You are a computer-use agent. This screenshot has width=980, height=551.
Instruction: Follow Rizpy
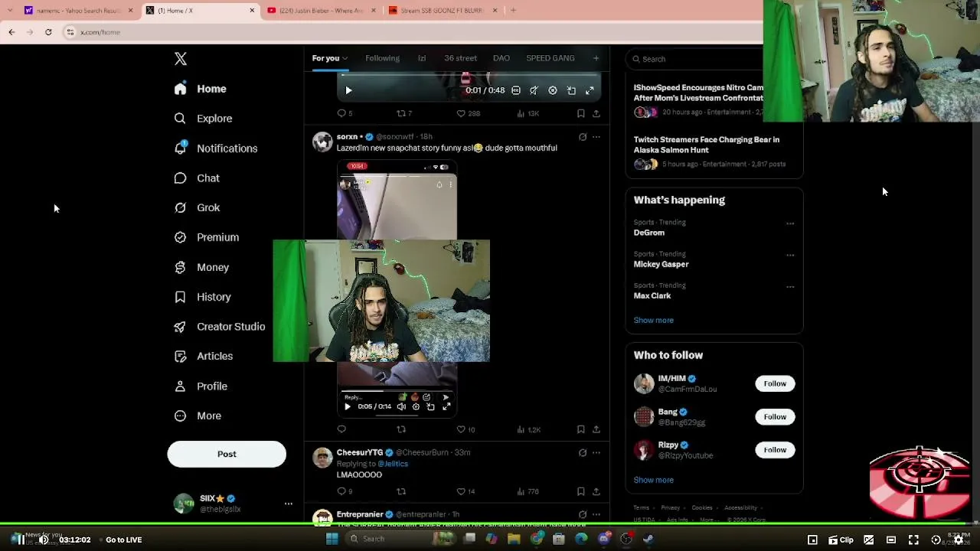(x=775, y=450)
